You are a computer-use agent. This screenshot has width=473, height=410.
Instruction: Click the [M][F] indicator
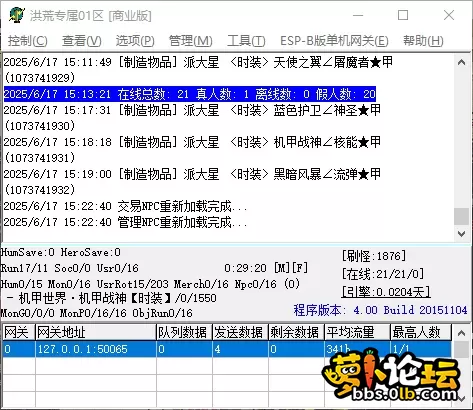pos(291,268)
